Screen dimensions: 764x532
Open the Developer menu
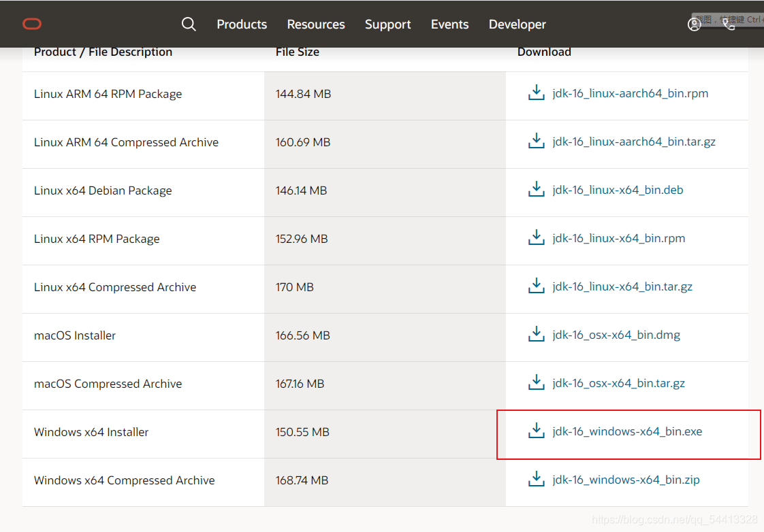coord(518,24)
